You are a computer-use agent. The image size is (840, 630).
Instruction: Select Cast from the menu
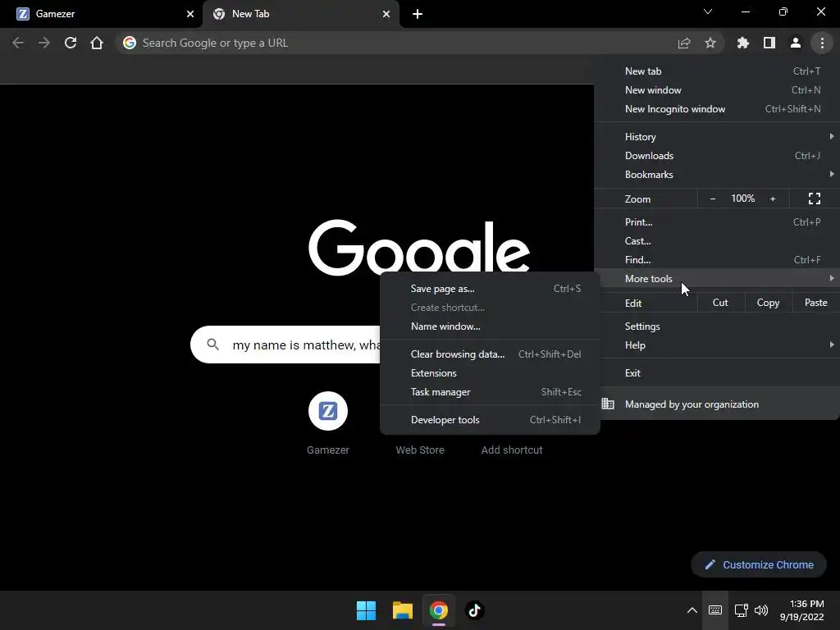tap(717, 240)
